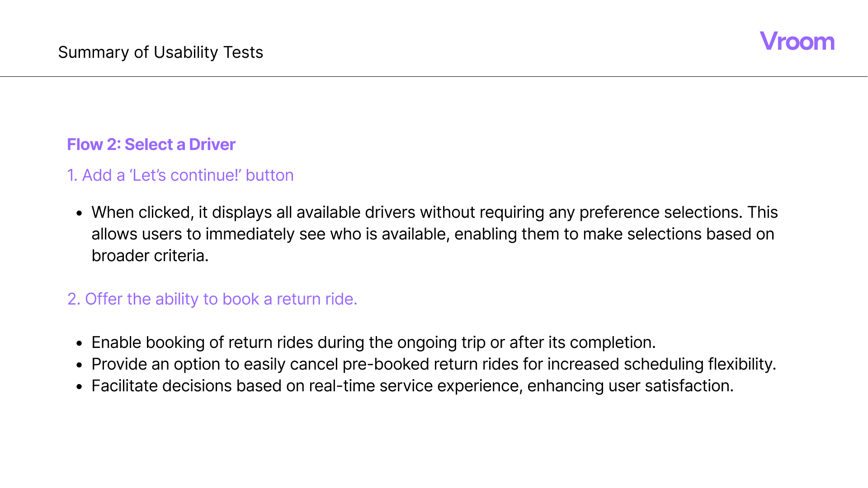Click the line starting "When clicked, it displays"
Viewport: 868px width, 488px height.
(x=434, y=212)
